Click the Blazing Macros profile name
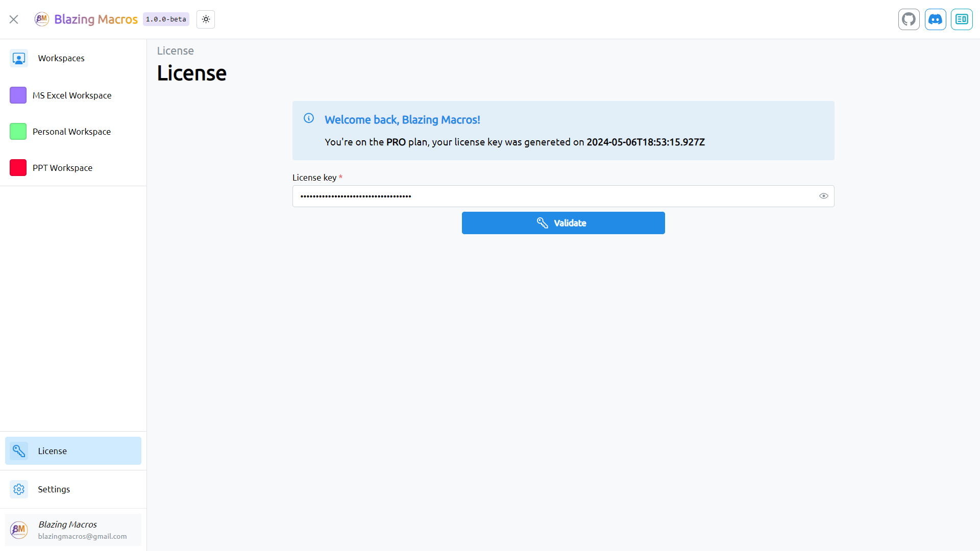 click(x=67, y=524)
